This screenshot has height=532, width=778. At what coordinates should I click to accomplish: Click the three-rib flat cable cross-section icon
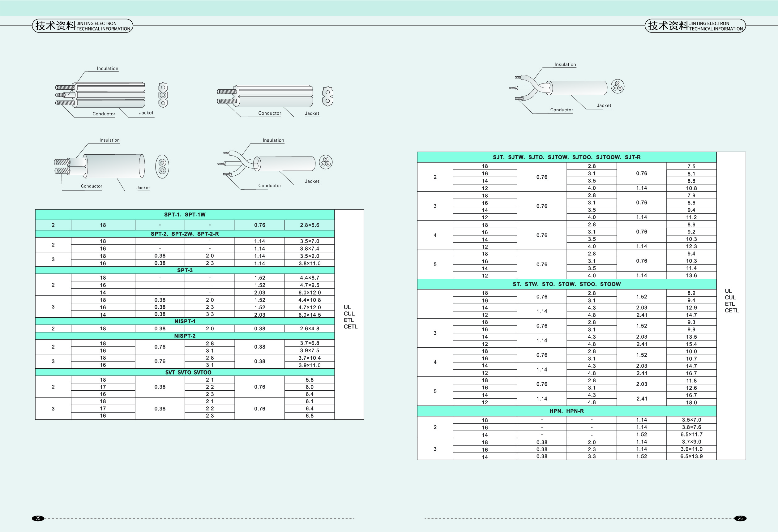pos(163,95)
